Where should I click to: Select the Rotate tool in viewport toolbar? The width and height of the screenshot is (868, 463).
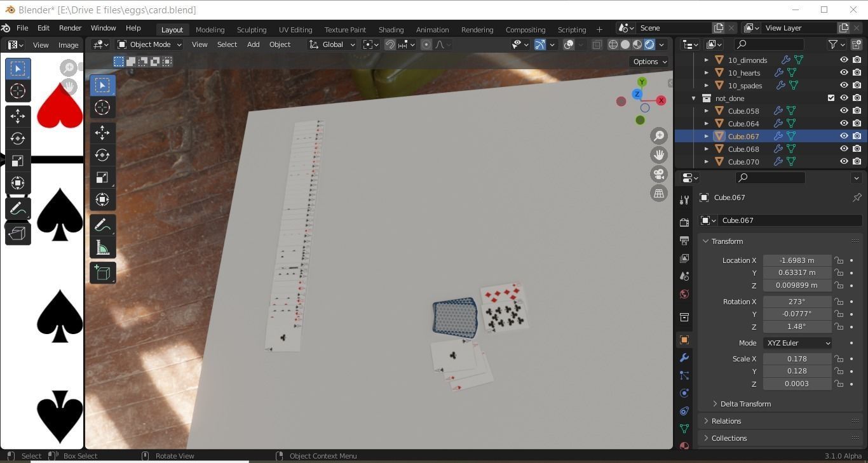click(102, 155)
